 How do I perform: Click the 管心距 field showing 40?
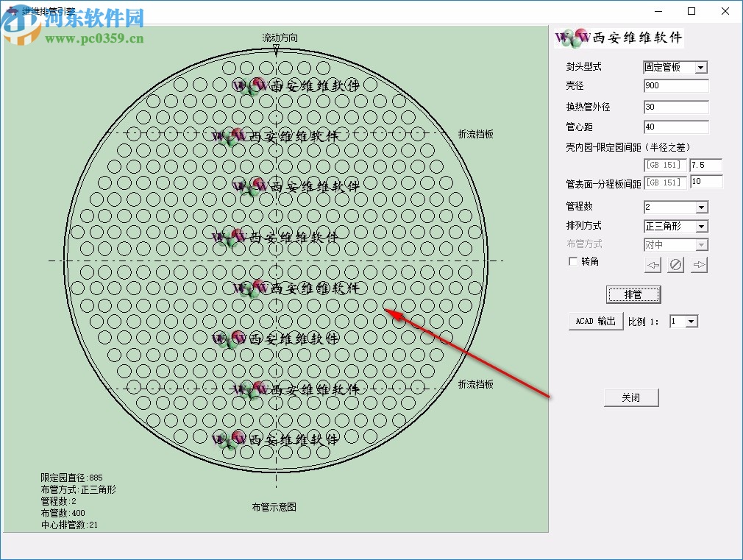[675, 127]
